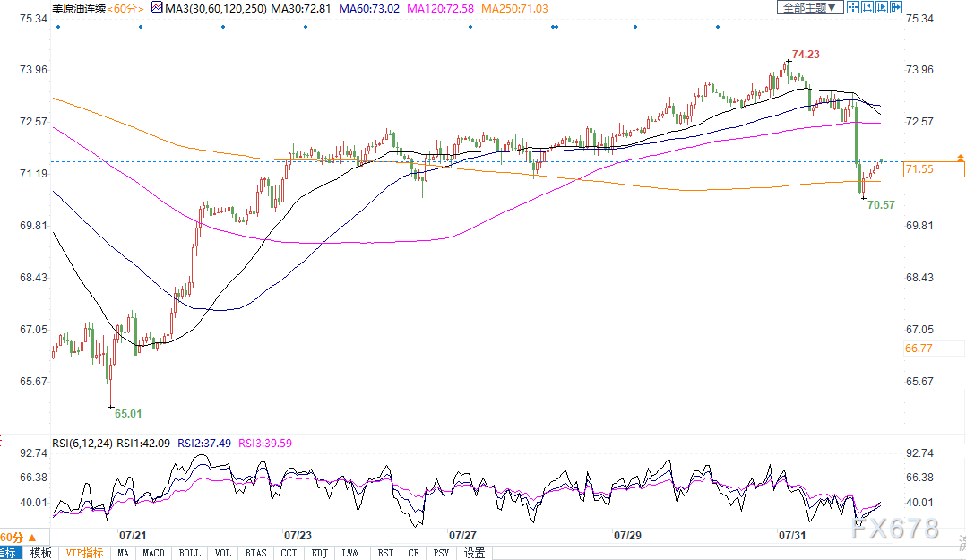The width and height of the screenshot is (966, 560).
Task: Switch sub-chart to VOL indicator
Action: [x=223, y=553]
